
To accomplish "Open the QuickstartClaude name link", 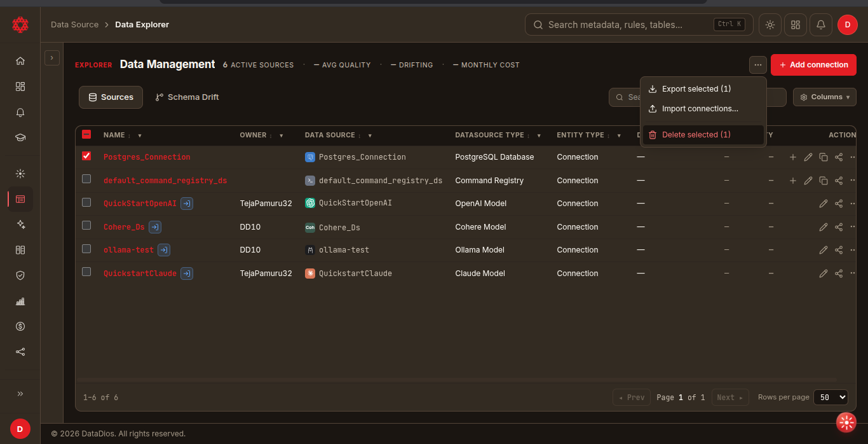I will click(x=140, y=274).
